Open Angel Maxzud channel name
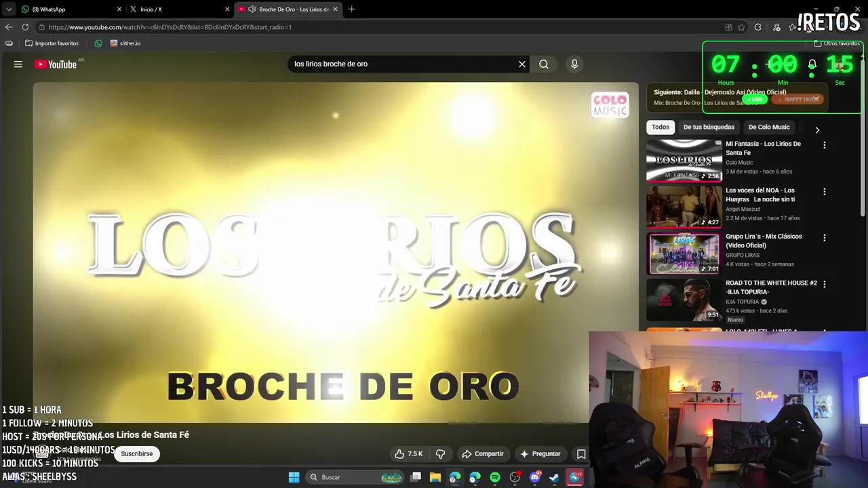The width and height of the screenshot is (868, 488). (x=743, y=209)
